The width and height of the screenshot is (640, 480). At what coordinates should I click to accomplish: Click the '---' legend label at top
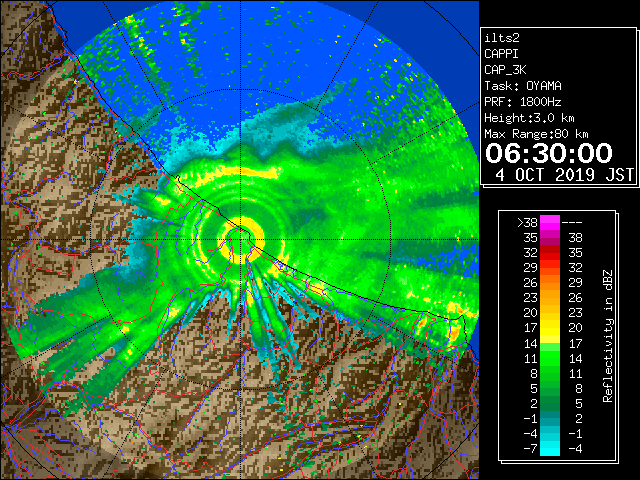point(572,223)
